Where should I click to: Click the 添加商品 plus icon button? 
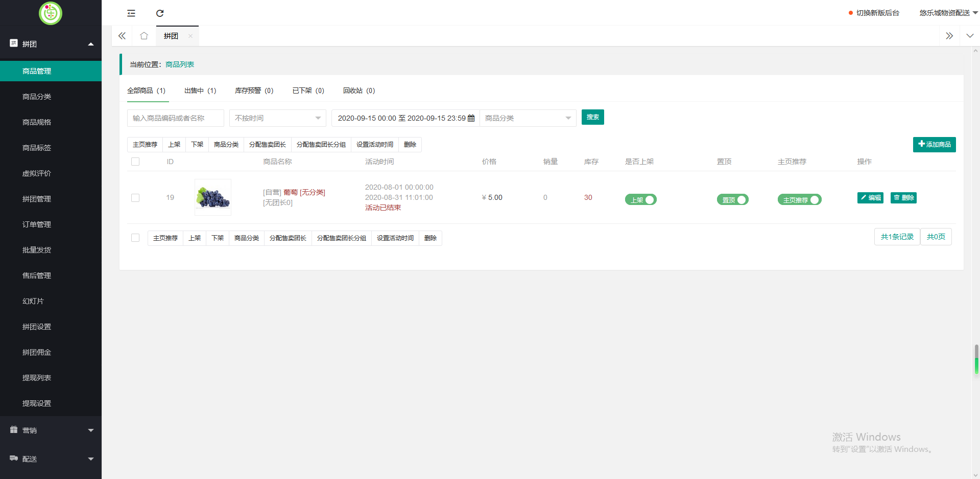[x=921, y=145]
